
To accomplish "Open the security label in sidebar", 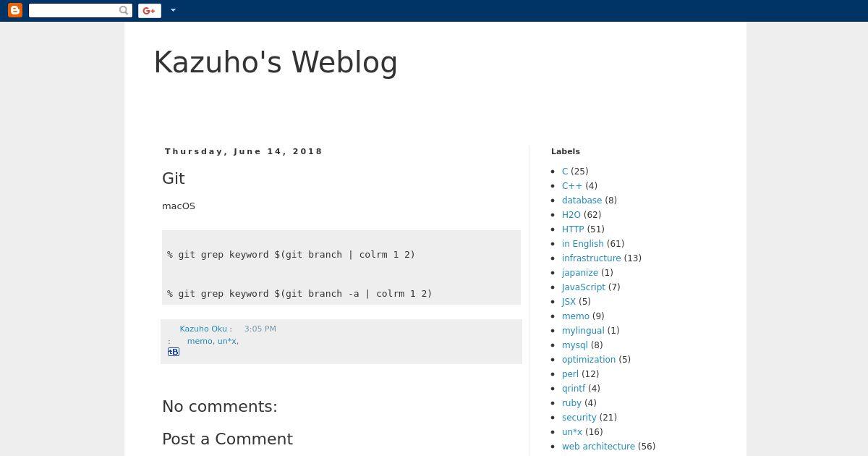I will click(579, 418).
